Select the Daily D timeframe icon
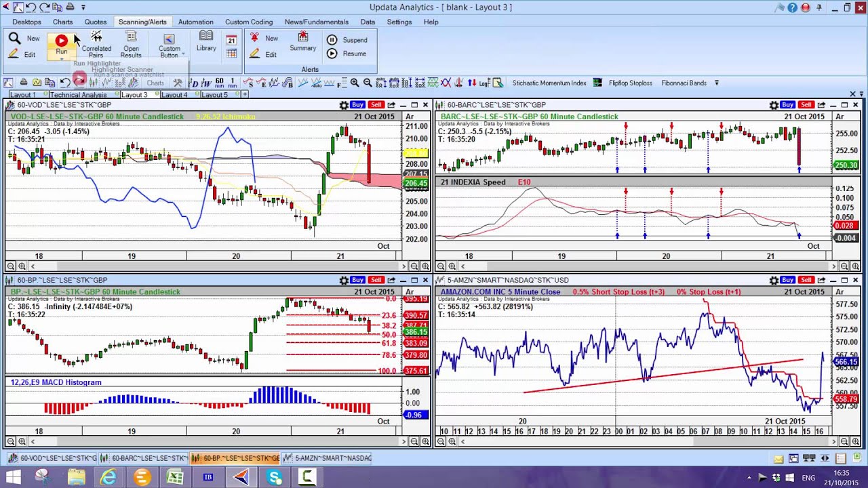 (195, 83)
